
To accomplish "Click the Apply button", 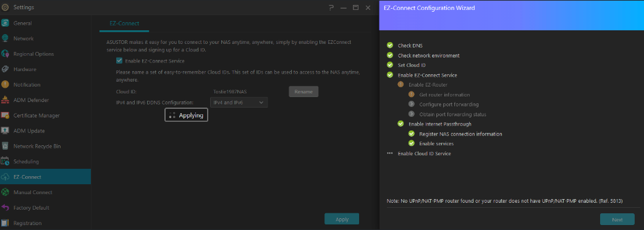I will pos(342,219).
